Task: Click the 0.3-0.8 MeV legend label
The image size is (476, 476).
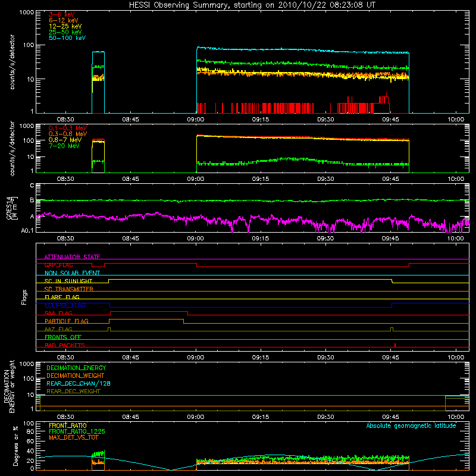Action: click(x=68, y=134)
